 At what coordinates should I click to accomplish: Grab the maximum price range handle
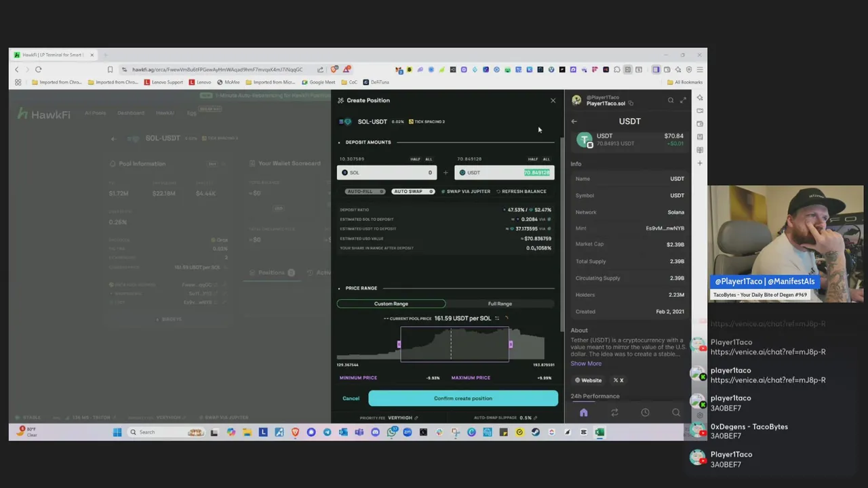(x=511, y=344)
